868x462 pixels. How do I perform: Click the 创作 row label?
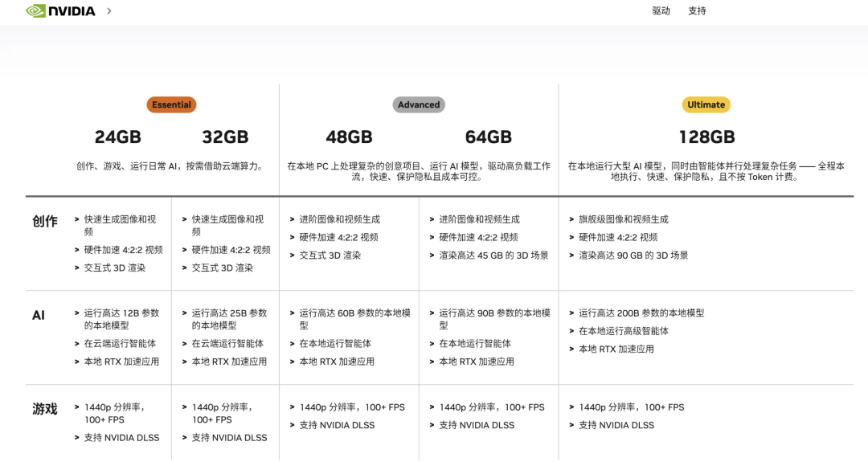point(45,221)
